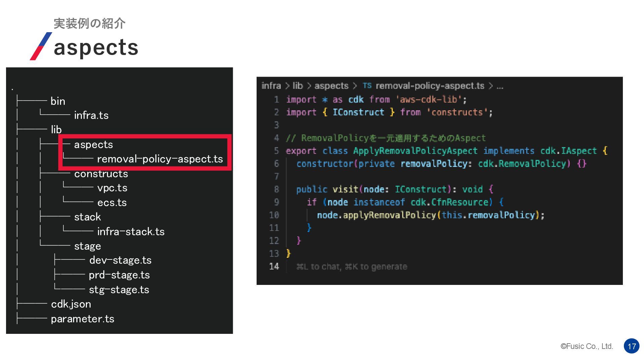Select the bin folder in tree
This screenshot has height=362, width=644.
point(58,101)
